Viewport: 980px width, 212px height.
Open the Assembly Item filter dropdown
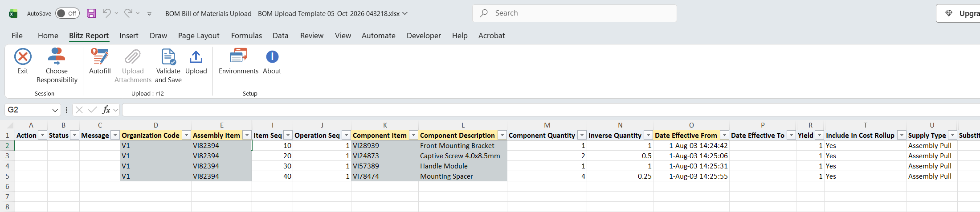[246, 136]
